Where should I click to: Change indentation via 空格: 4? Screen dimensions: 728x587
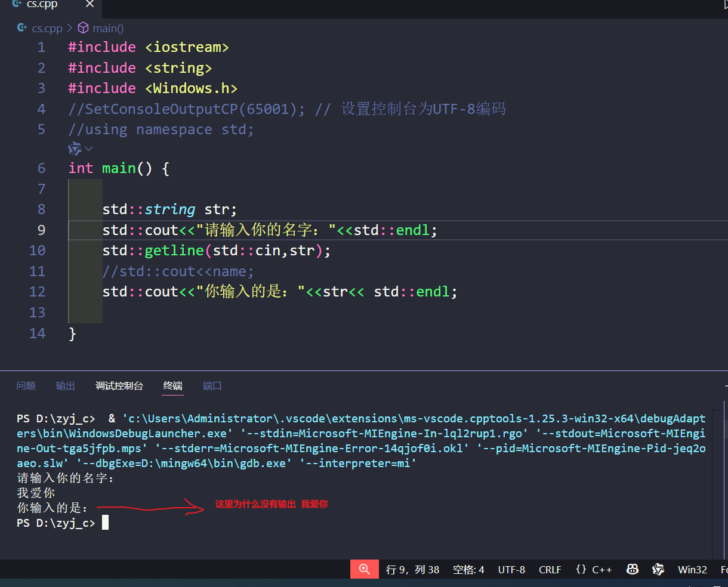[x=468, y=570]
